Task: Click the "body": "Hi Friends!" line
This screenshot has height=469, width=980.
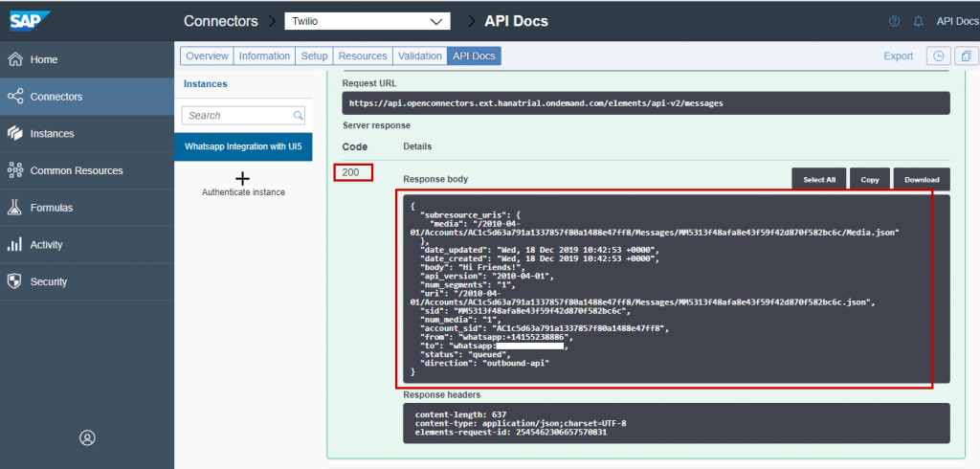Action: tap(473, 267)
